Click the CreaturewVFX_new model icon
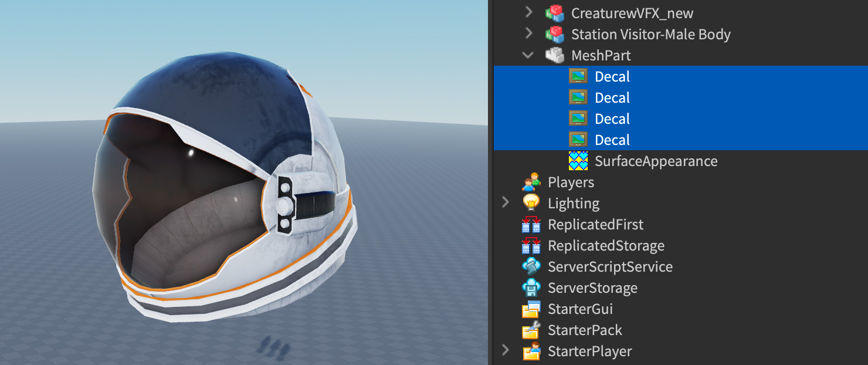This screenshot has width=868, height=365. click(554, 13)
